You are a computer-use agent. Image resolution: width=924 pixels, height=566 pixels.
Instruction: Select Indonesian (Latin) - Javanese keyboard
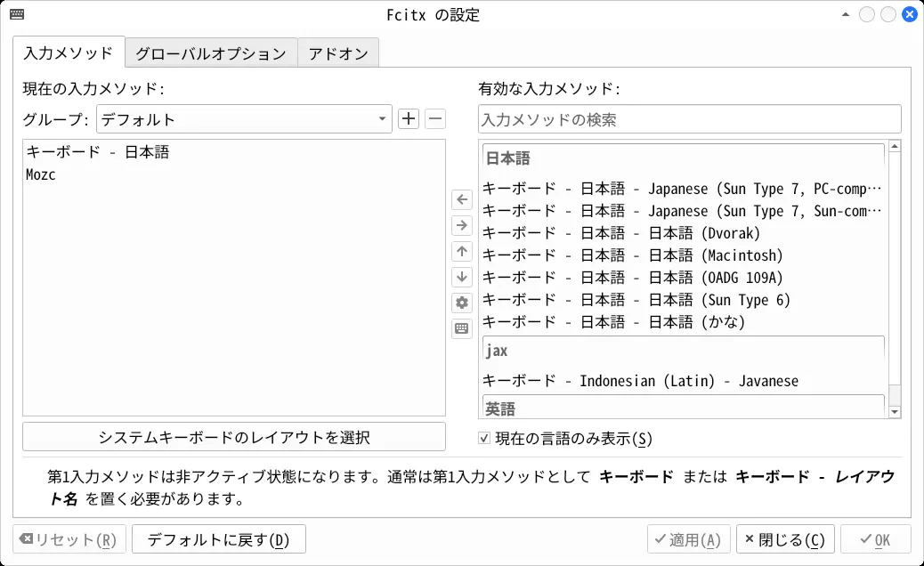point(640,381)
